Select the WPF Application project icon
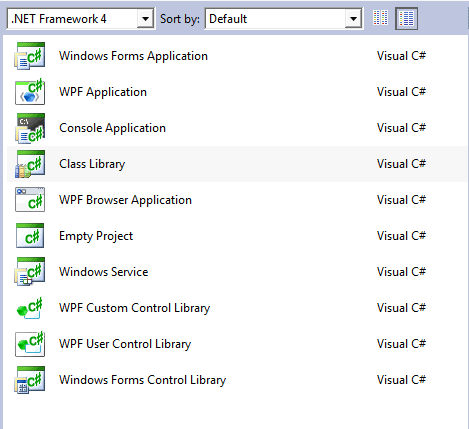This screenshot has height=429, width=469. 30,92
